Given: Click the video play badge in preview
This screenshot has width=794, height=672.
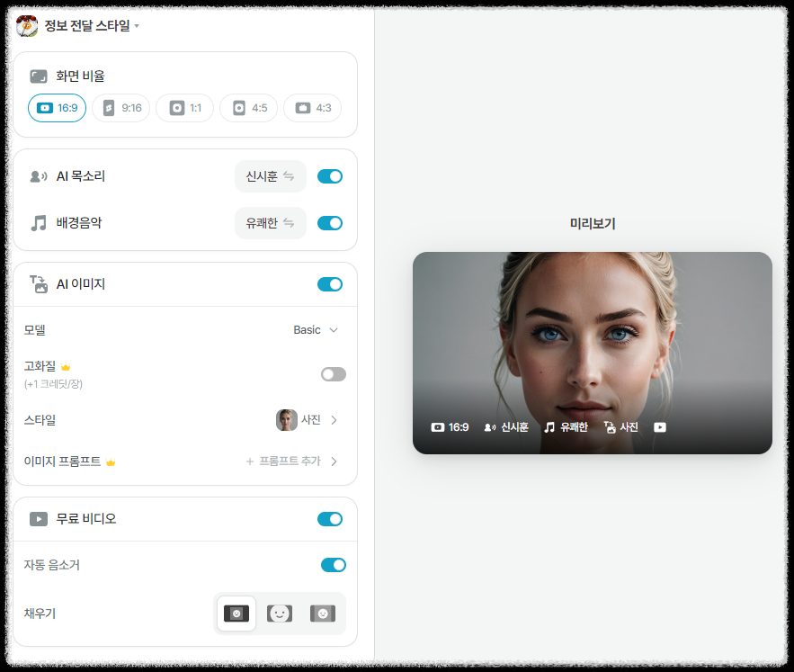Looking at the screenshot, I should pos(660,427).
